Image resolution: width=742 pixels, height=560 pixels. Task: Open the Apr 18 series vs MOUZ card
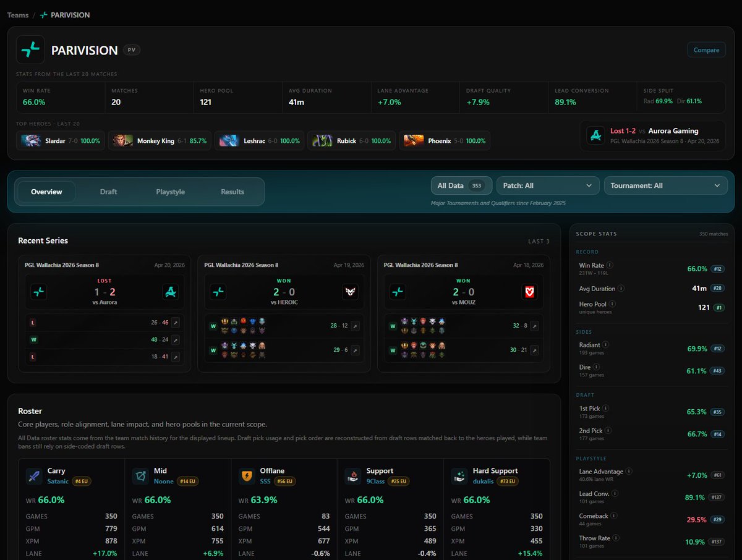[464, 313]
